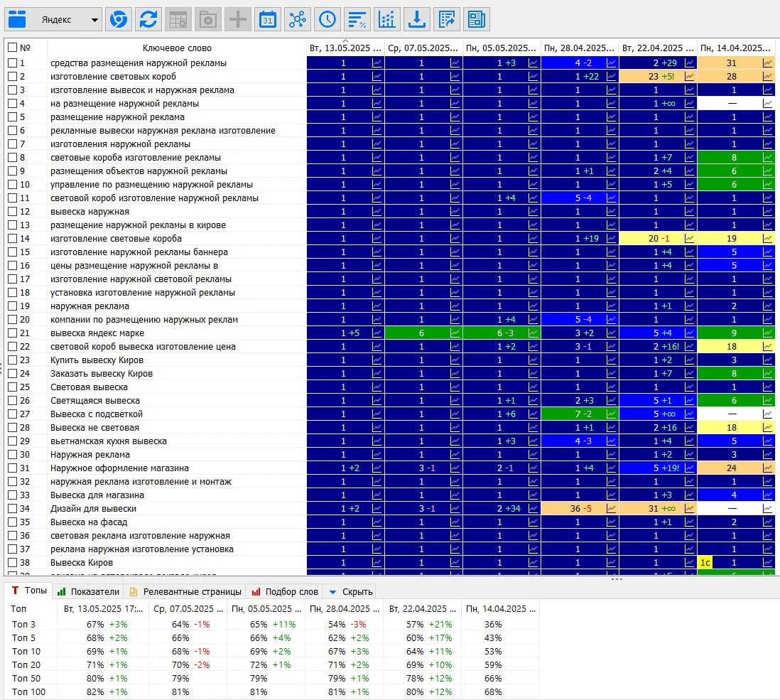Open chart icon in row 34 under Пн, 28.04.2025
The width and height of the screenshot is (780, 700).
click(612, 509)
